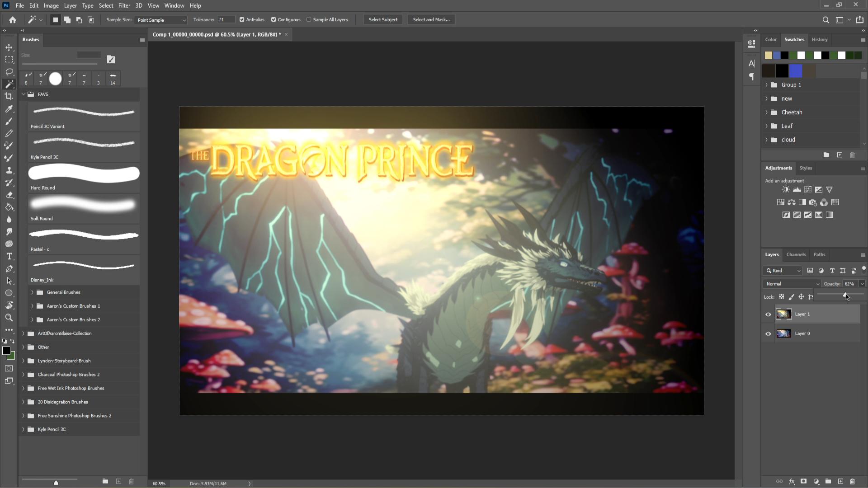Screen dimensions: 868x488
Task: Select the Pen tool
Action: (9, 269)
